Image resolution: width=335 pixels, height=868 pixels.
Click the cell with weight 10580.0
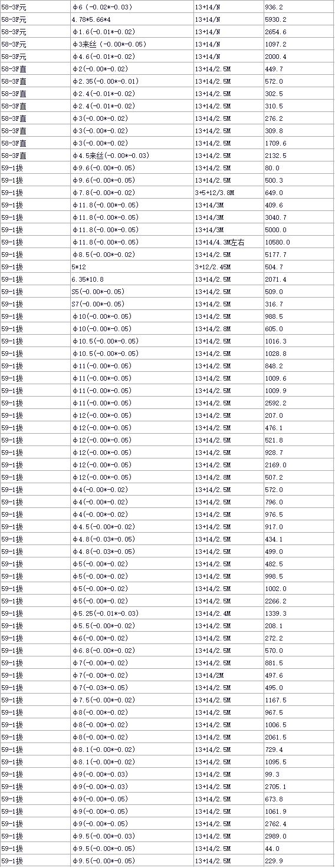point(299,242)
